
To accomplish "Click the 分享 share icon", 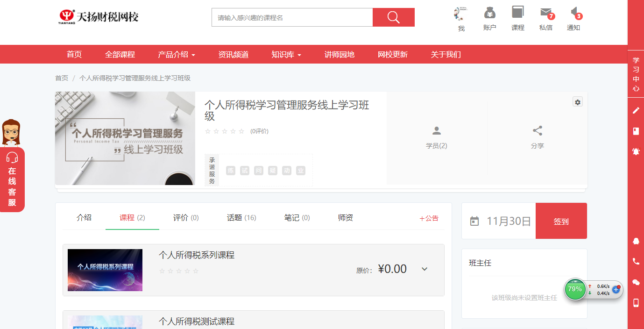I will pos(537,131).
